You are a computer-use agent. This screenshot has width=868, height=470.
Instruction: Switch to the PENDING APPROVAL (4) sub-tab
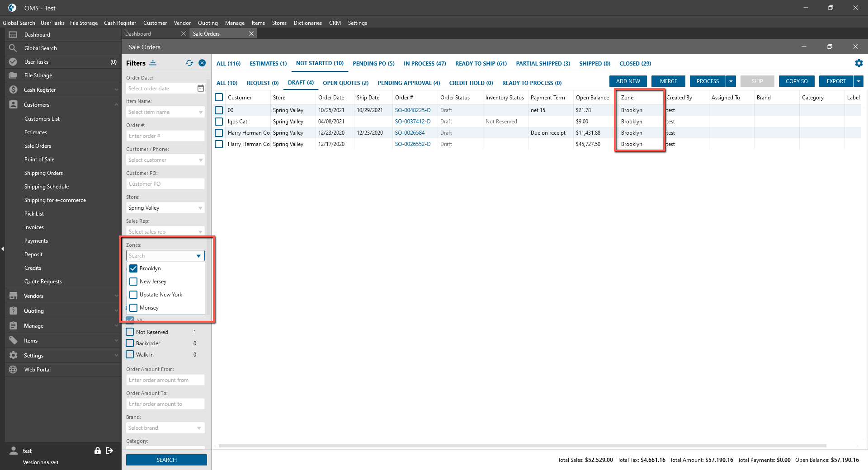click(x=409, y=83)
